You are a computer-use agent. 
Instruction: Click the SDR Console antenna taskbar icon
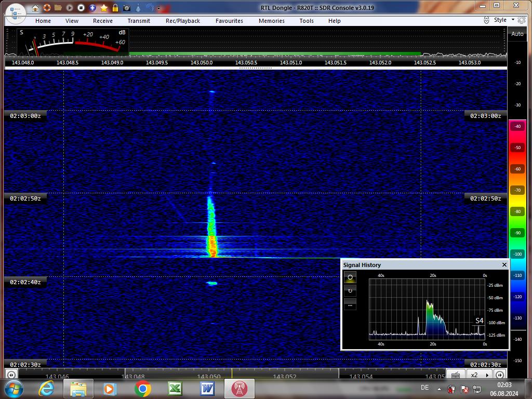pyautogui.click(x=240, y=389)
